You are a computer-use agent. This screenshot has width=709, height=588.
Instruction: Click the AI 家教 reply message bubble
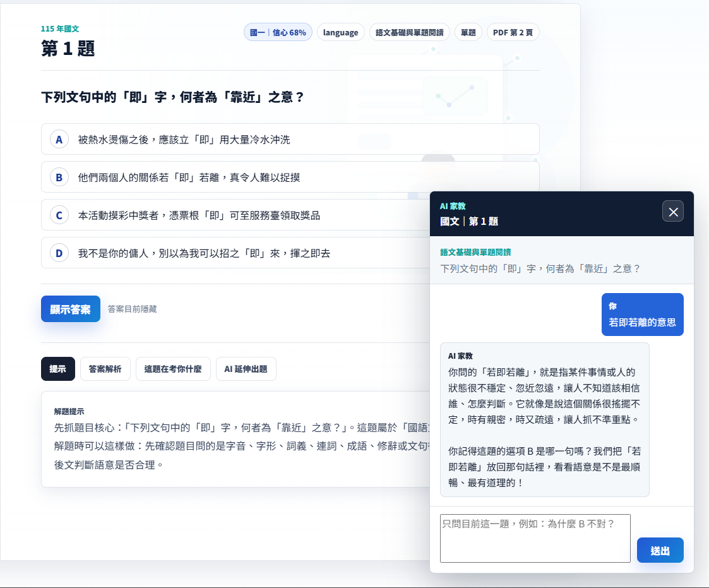point(545,420)
